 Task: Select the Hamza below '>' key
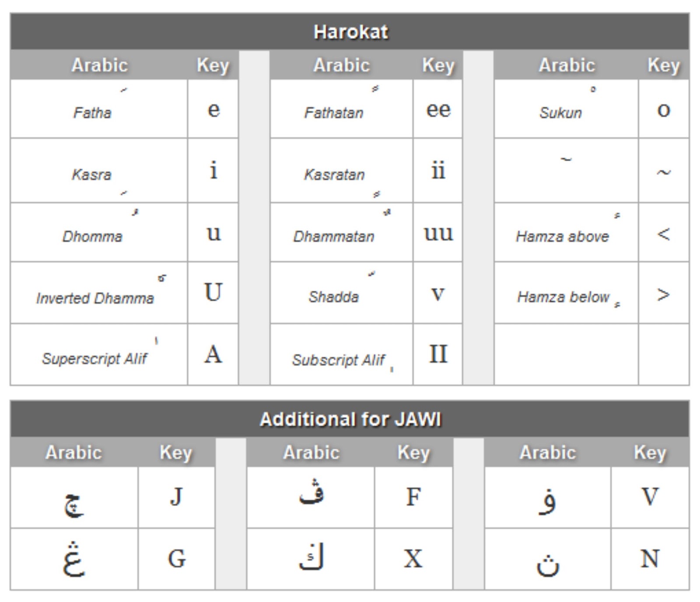click(x=664, y=293)
